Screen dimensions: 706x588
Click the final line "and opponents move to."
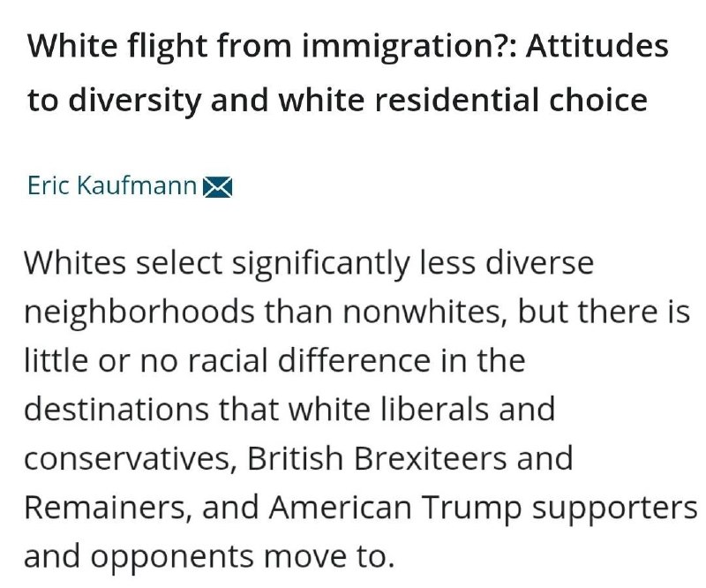click(209, 558)
